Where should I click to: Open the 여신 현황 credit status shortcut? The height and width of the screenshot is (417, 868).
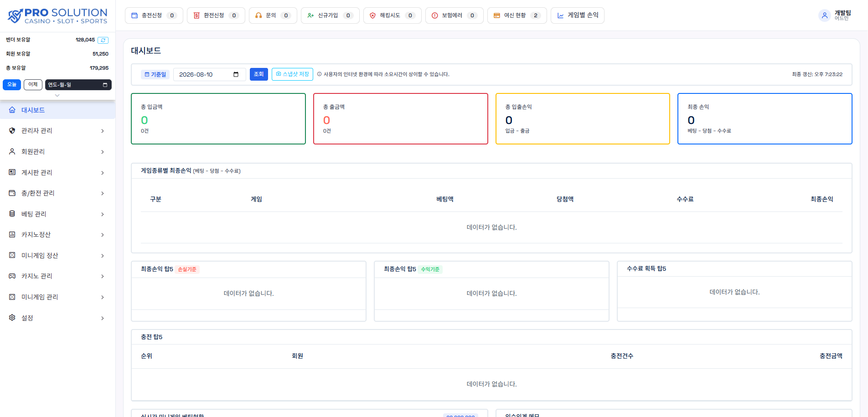pyautogui.click(x=517, y=15)
